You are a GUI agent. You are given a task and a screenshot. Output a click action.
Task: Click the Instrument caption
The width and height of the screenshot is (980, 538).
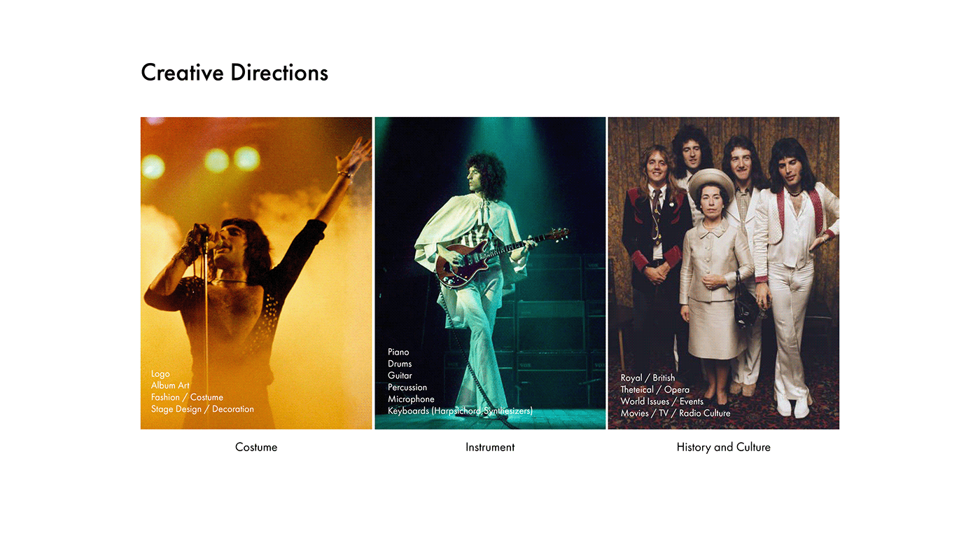coord(490,447)
